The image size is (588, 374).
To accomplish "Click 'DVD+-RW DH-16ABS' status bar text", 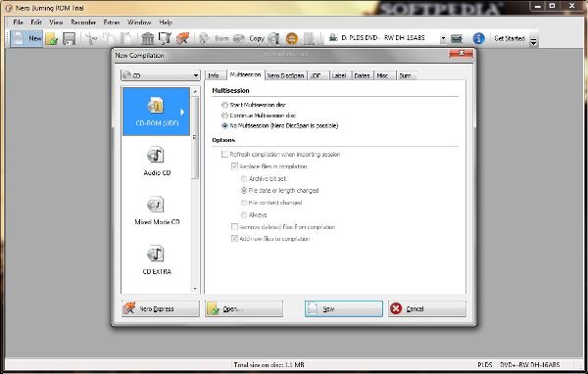I will click(x=530, y=364).
